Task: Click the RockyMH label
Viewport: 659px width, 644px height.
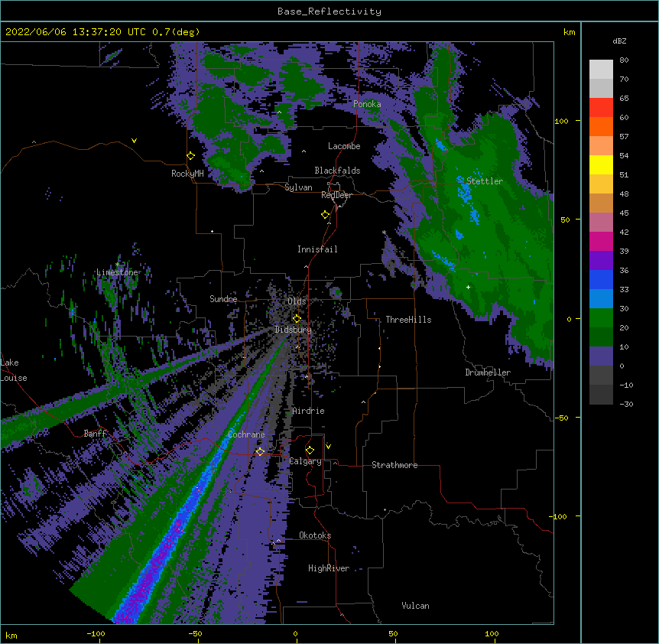Action: coord(187,174)
